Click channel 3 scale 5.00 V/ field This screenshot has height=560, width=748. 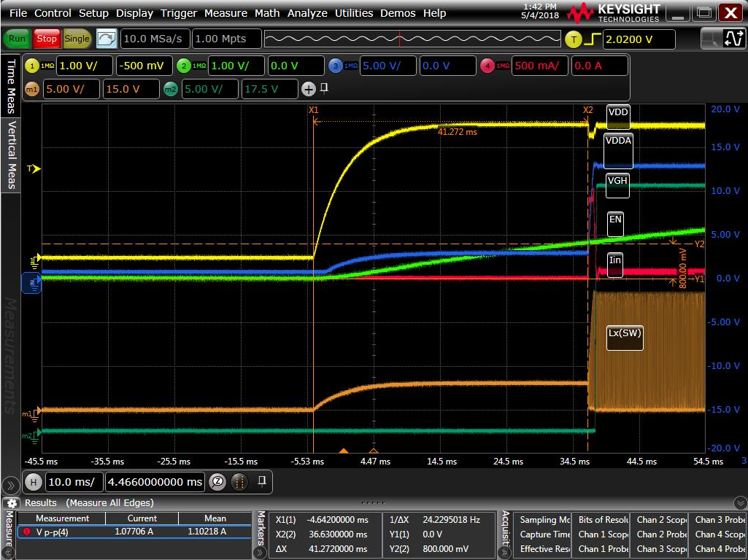(x=388, y=66)
